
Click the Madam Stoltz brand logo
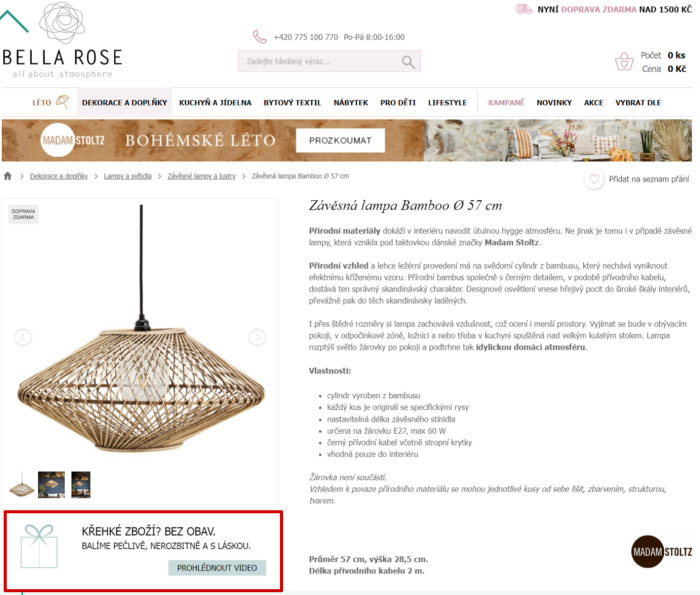[x=662, y=552]
